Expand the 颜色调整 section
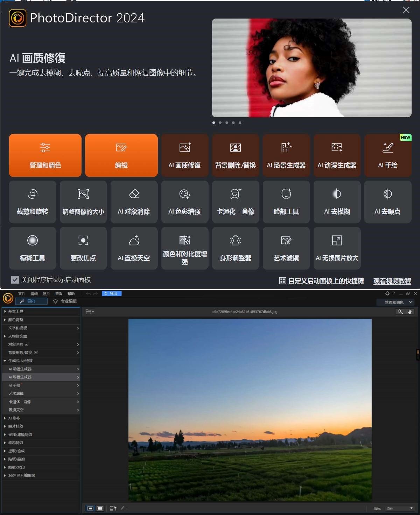This screenshot has height=515, width=420. [41, 320]
